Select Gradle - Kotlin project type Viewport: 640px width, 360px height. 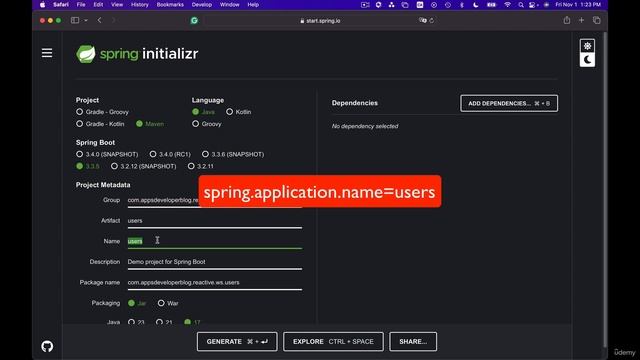click(x=100, y=124)
